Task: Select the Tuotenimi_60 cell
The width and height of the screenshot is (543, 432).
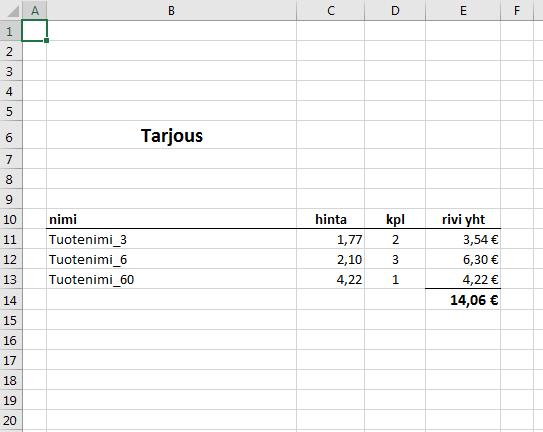Action: point(171,279)
